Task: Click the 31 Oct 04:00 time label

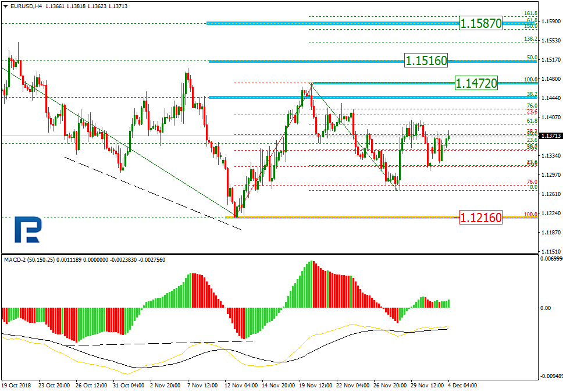Action: [129, 385]
